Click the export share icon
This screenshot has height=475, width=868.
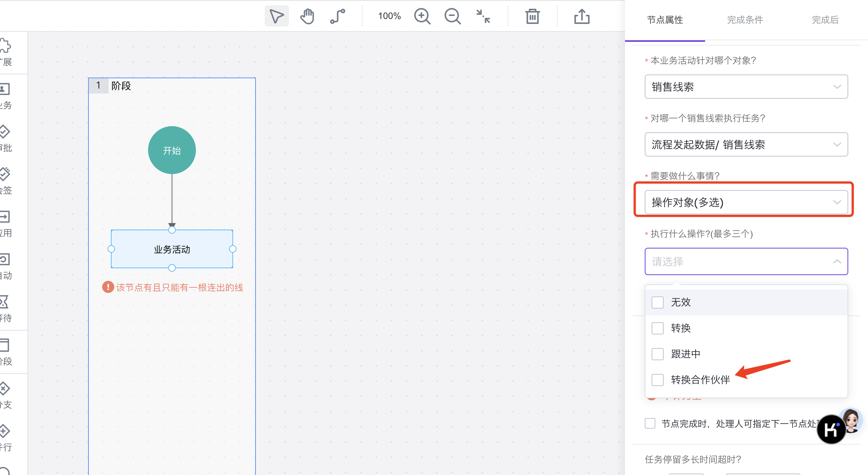pyautogui.click(x=581, y=16)
